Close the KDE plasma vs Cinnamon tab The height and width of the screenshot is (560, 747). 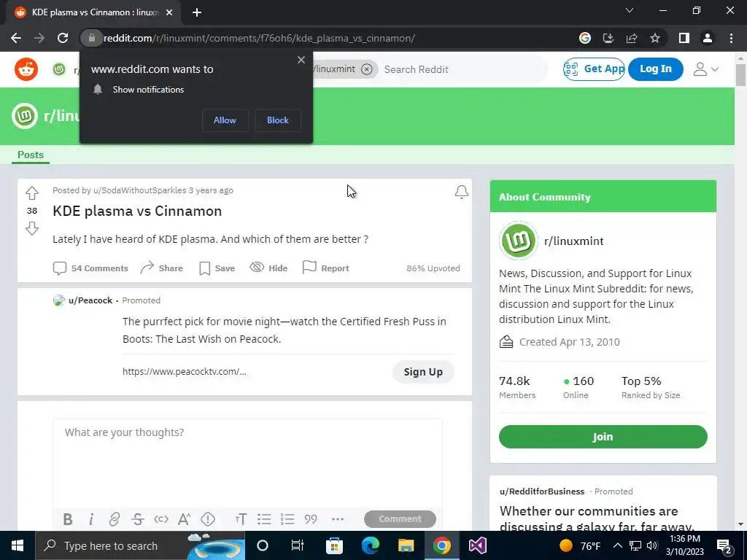point(169,12)
